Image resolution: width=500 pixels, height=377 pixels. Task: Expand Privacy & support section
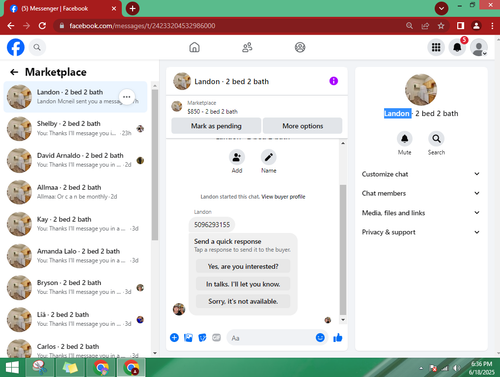tap(421, 232)
